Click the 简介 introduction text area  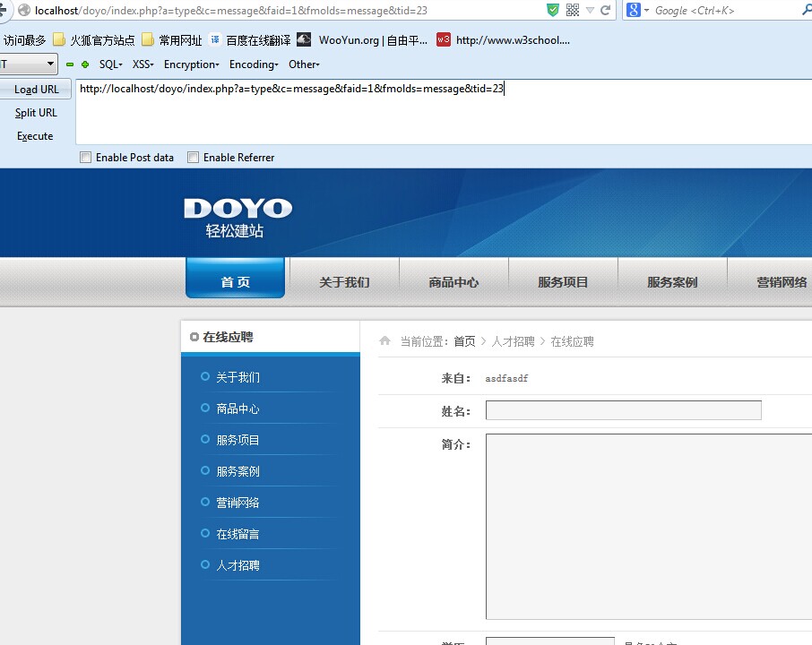[649, 527]
